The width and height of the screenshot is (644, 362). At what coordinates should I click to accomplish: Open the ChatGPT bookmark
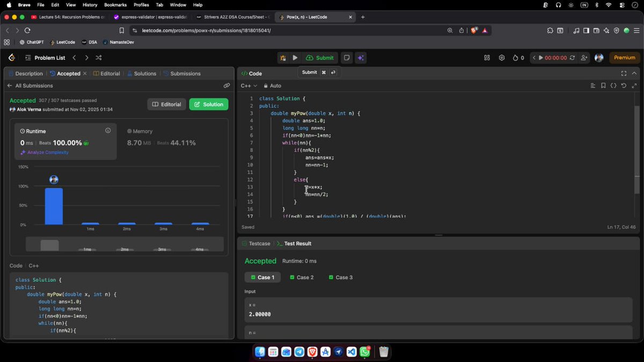click(x=31, y=42)
